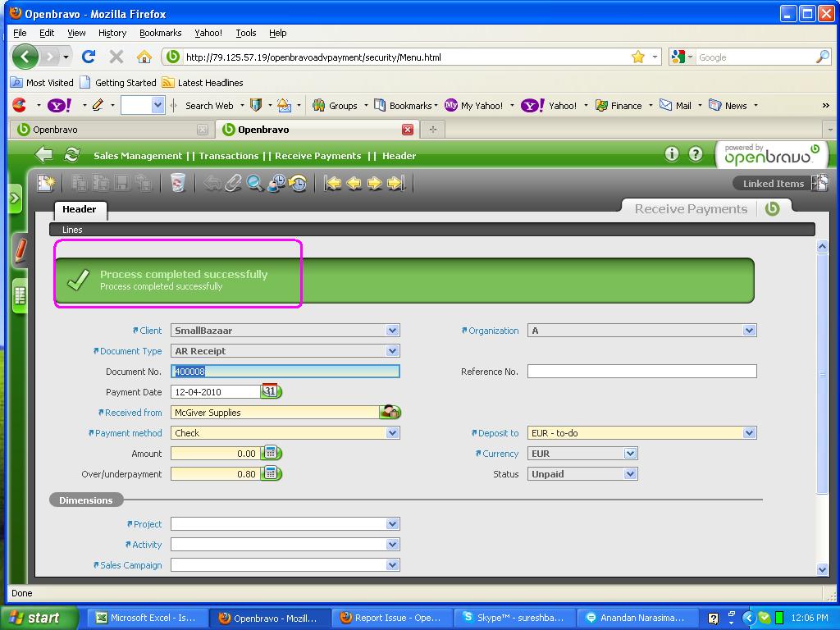Viewport: 840px width, 630px height.
Task: Click the green refresh icon in header
Action: [72, 155]
